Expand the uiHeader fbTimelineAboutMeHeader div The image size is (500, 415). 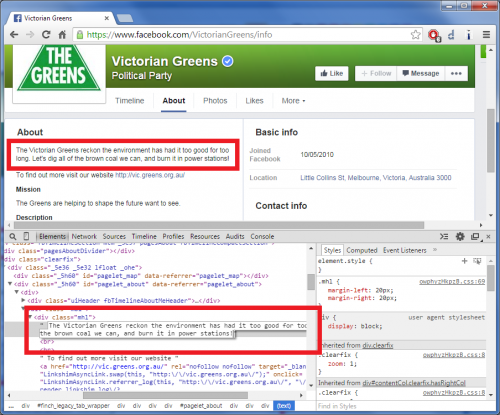pyautogui.click(x=23, y=300)
